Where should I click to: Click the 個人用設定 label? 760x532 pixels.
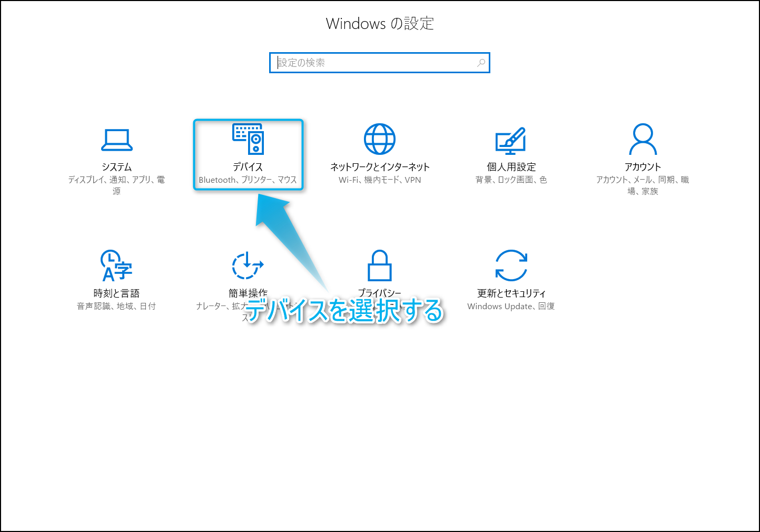tap(511, 167)
